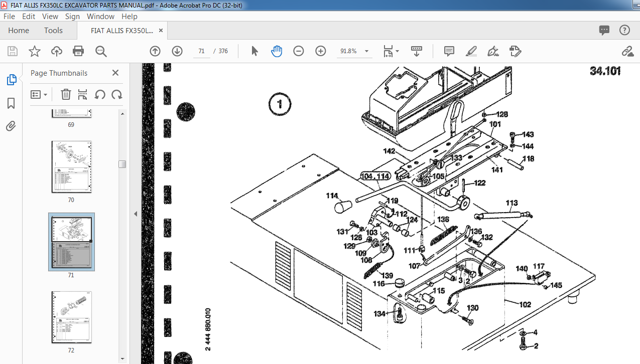
Task: Open the sign document pen tool
Action: (493, 51)
